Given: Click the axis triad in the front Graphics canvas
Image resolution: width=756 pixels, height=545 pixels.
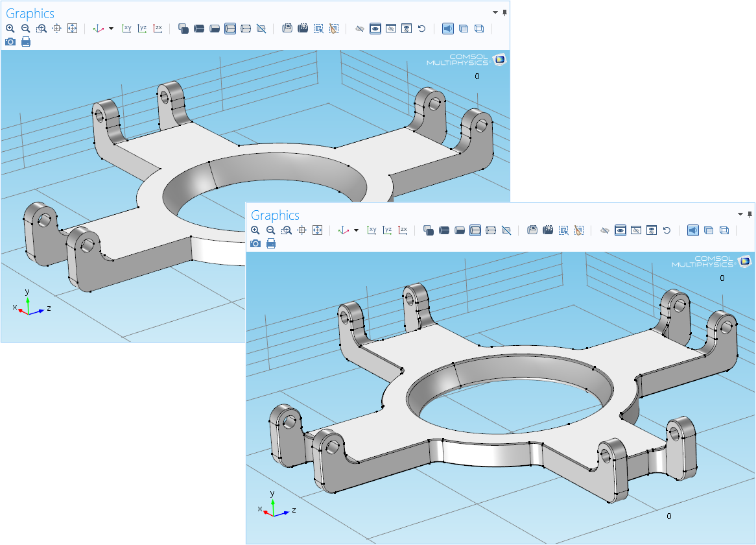Looking at the screenshot, I should [276, 505].
